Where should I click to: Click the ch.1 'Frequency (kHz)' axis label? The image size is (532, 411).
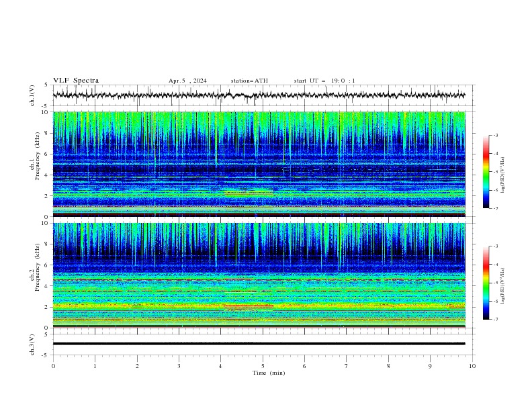[x=37, y=156]
